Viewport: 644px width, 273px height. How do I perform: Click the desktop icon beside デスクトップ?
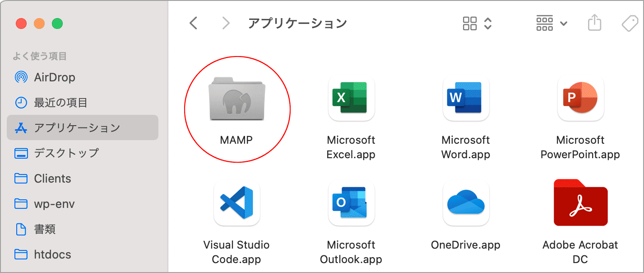[x=21, y=153]
